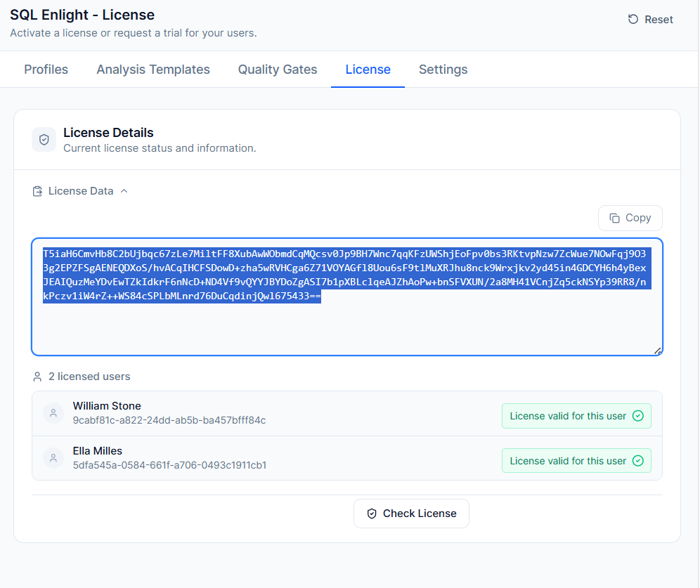Viewport: 700px width, 588px height.
Task: Select William Stone user name
Action: 107,405
